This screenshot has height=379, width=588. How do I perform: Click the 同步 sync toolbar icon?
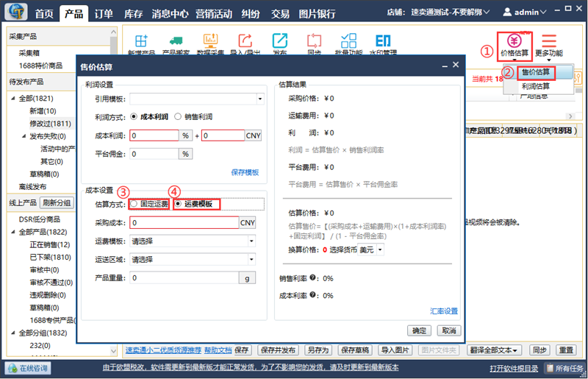(x=315, y=40)
